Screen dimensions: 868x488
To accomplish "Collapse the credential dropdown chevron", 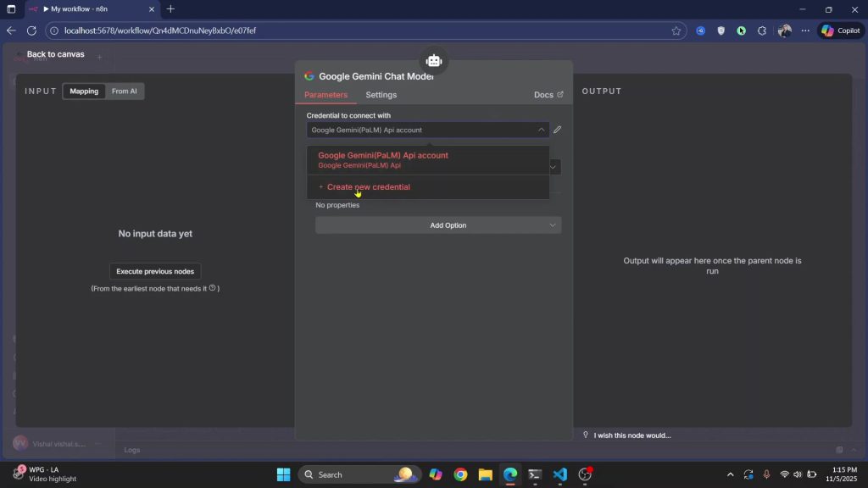I will coord(541,130).
